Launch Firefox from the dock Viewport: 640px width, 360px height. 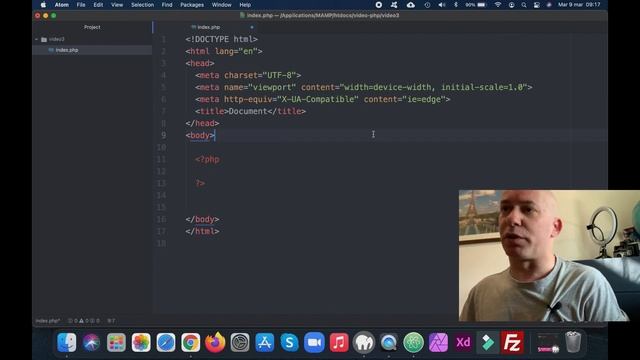point(215,342)
